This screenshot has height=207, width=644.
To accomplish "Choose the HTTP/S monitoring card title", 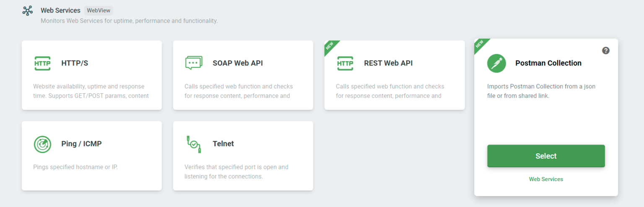I will 75,63.
